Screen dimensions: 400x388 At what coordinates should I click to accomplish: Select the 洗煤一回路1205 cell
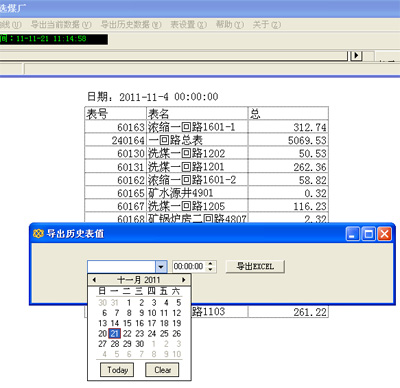click(197, 206)
